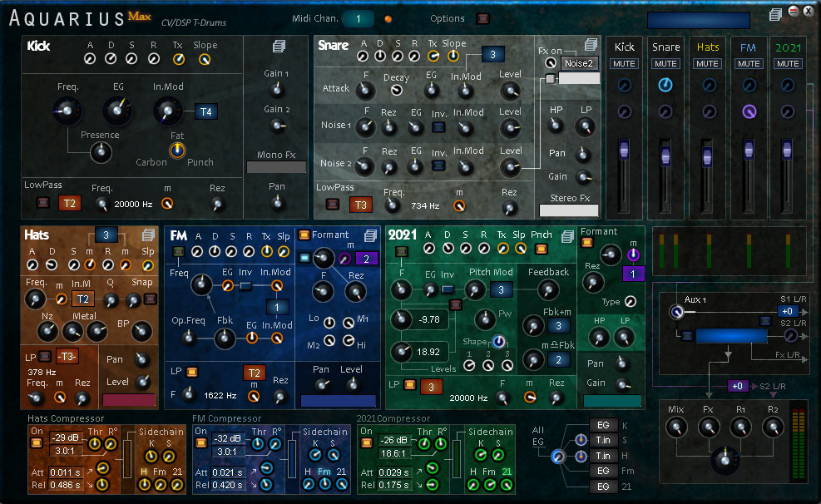Turn off the FM Compressor On switch

point(201,442)
